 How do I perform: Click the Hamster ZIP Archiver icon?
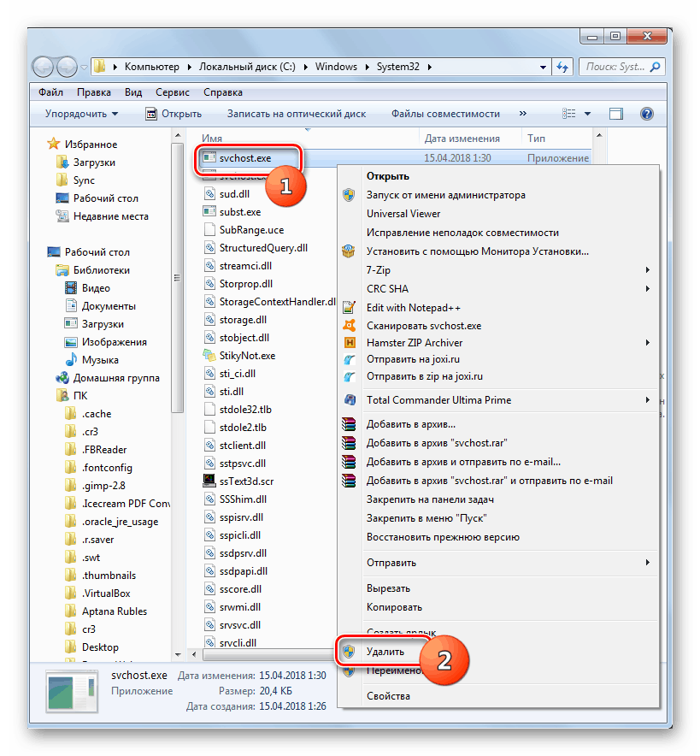coord(349,344)
